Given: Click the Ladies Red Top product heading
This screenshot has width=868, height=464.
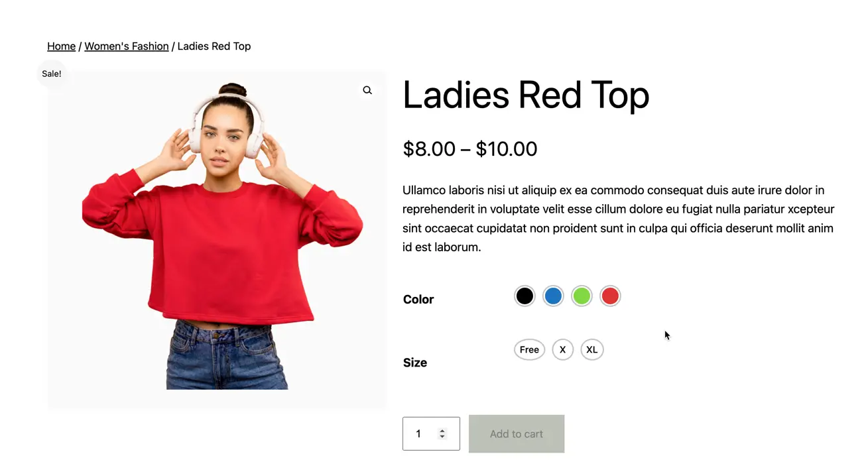Looking at the screenshot, I should click(526, 95).
